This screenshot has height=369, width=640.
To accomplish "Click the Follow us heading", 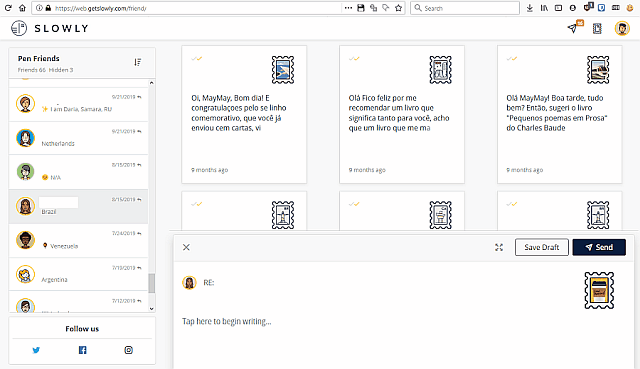I will [x=82, y=329].
